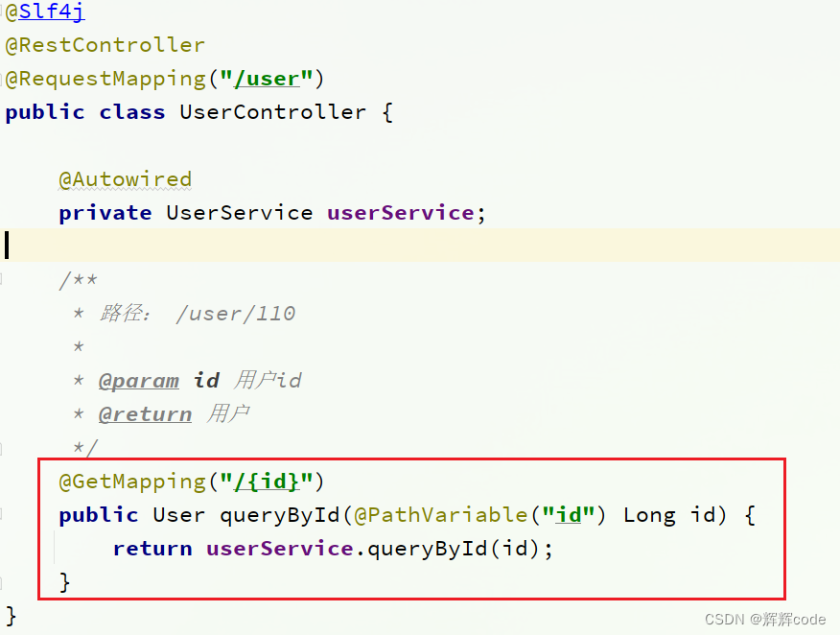840x635 pixels.
Task: Click the UserService type in field declaration
Action: (x=240, y=213)
